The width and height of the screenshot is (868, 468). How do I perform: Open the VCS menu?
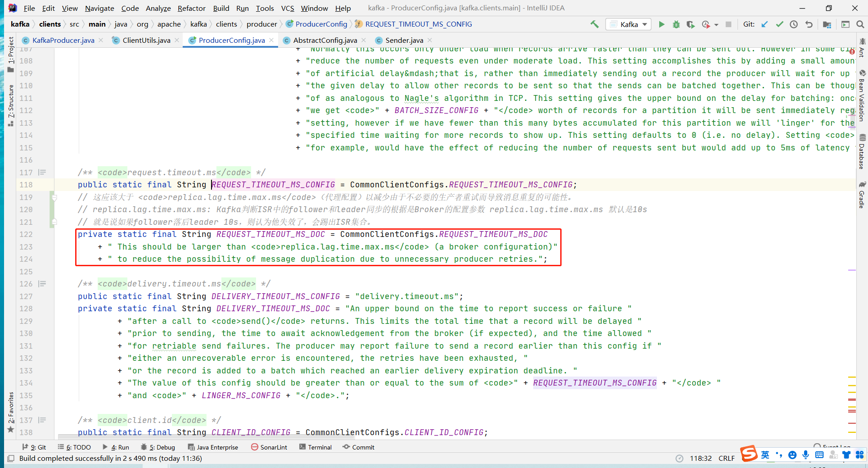pos(288,8)
